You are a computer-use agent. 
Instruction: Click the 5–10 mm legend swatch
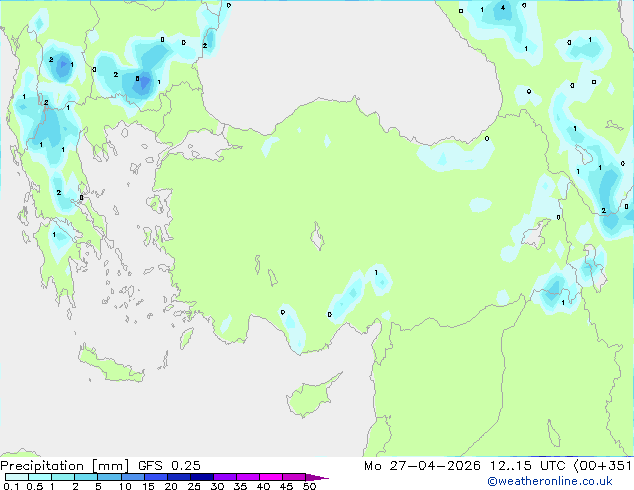pos(110,477)
